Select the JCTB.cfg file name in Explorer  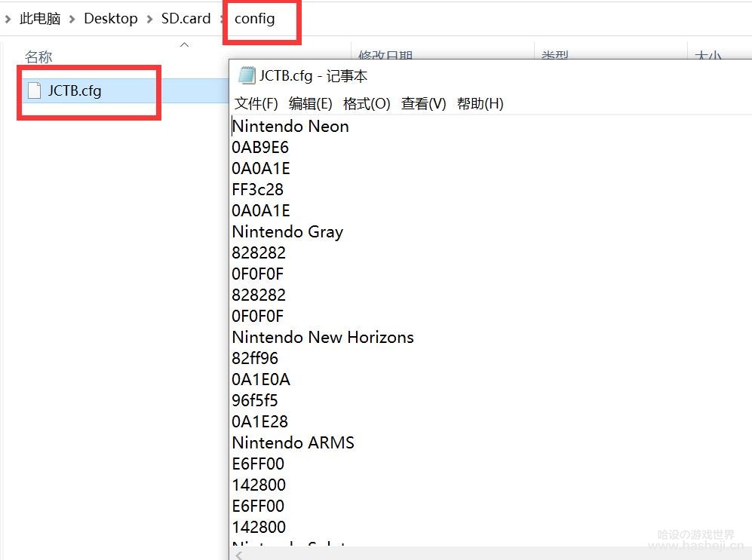[75, 90]
